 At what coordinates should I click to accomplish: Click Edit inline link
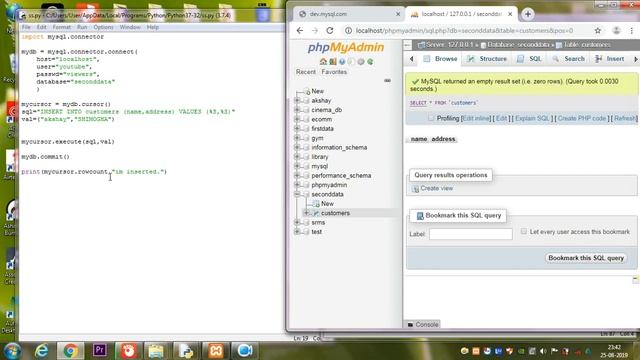476,118
